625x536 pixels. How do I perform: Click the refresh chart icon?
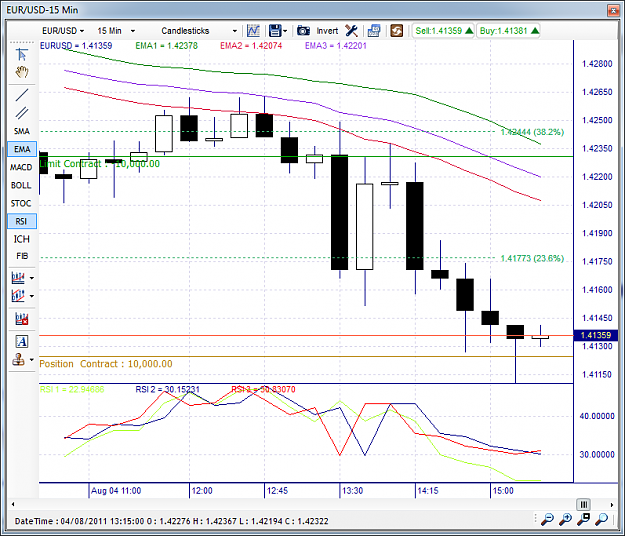(x=397, y=31)
